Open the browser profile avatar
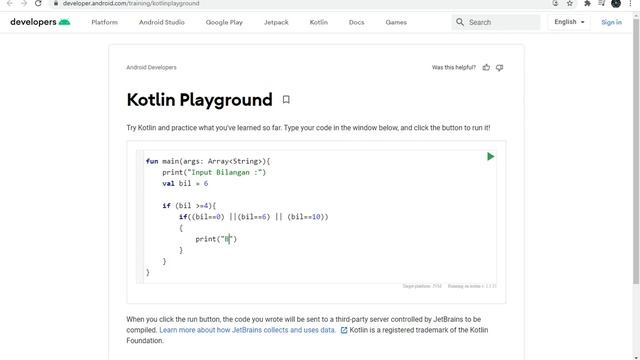 pos(616,3)
